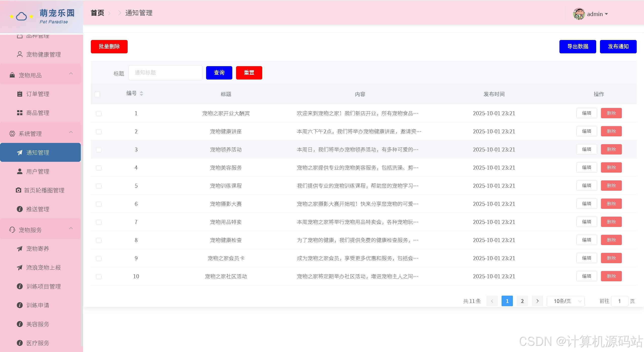Screen dimensions: 644x352
Task: Click the 宠物摄影大赛 title cell
Action: pyautogui.click(x=226, y=204)
